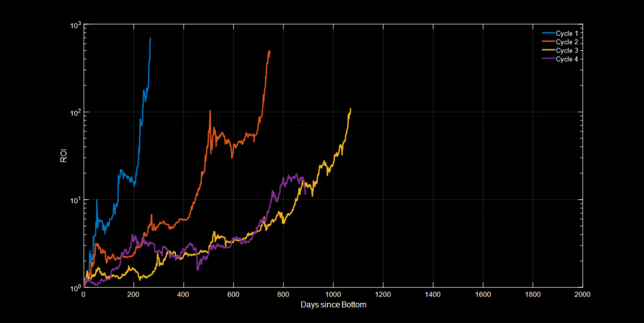The image size is (644, 323).
Task: Click the top peak of blue Cycle 1 curve
Action: click(150, 38)
